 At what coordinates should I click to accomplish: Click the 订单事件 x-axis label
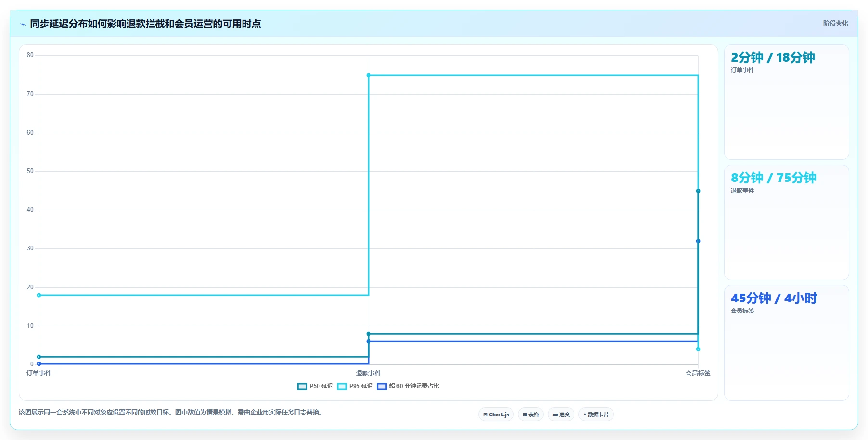coord(39,373)
